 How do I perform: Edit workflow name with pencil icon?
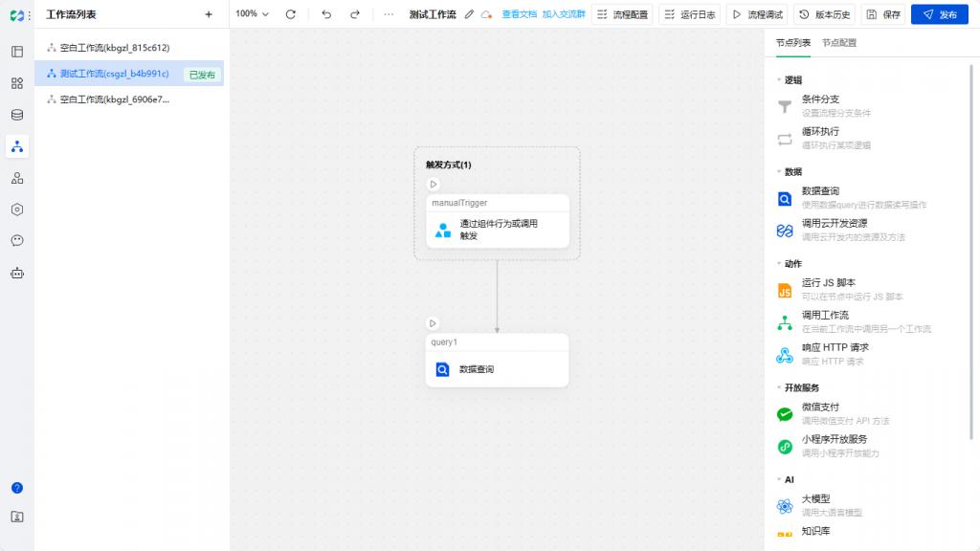coord(469,14)
